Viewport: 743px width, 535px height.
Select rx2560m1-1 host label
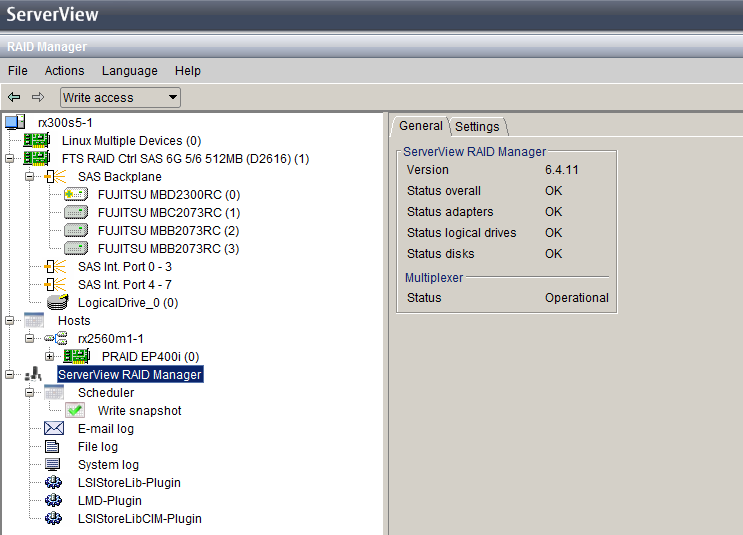tap(111, 339)
